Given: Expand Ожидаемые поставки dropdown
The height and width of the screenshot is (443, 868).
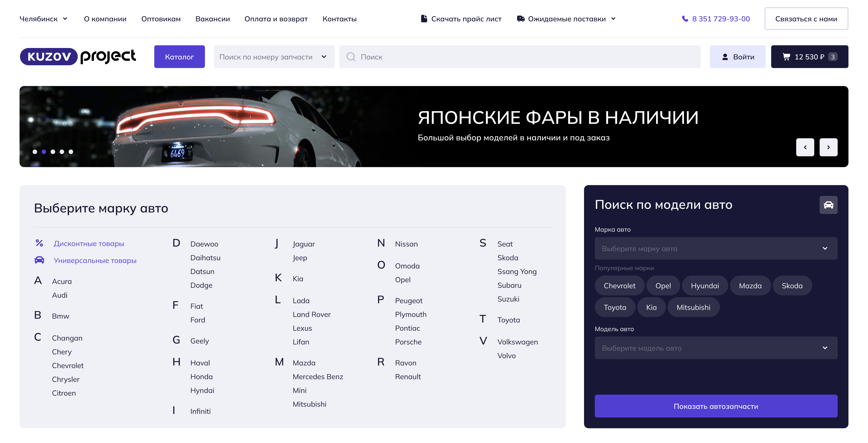Looking at the screenshot, I should pyautogui.click(x=566, y=19).
